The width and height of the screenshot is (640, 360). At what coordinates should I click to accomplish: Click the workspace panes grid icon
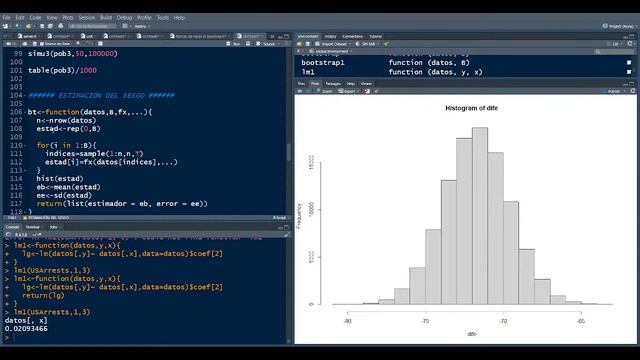125,26
